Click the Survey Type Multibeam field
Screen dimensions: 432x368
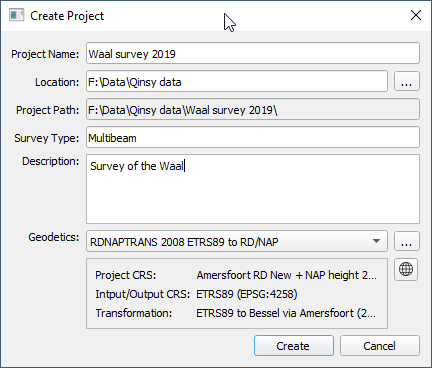pos(253,137)
